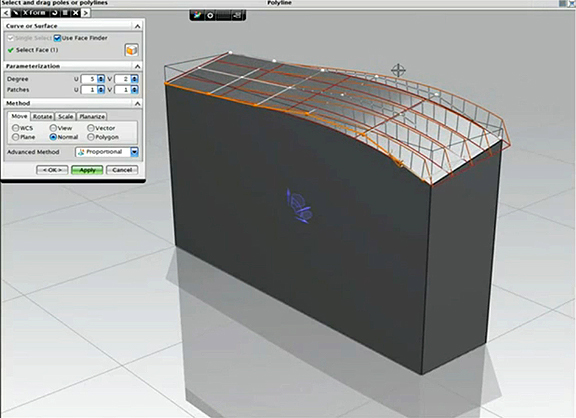Collapse the Curve or Surface section
Viewport: 576px width, 418px height.
tap(137, 26)
